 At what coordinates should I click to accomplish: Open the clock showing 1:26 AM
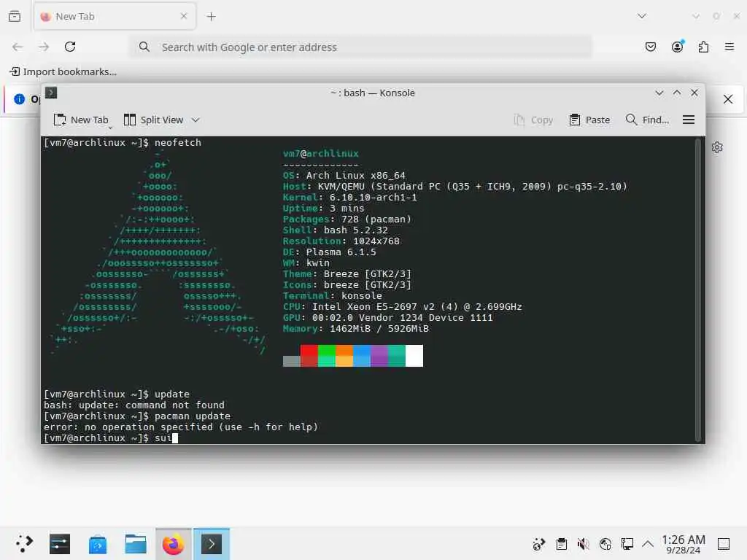(x=683, y=544)
